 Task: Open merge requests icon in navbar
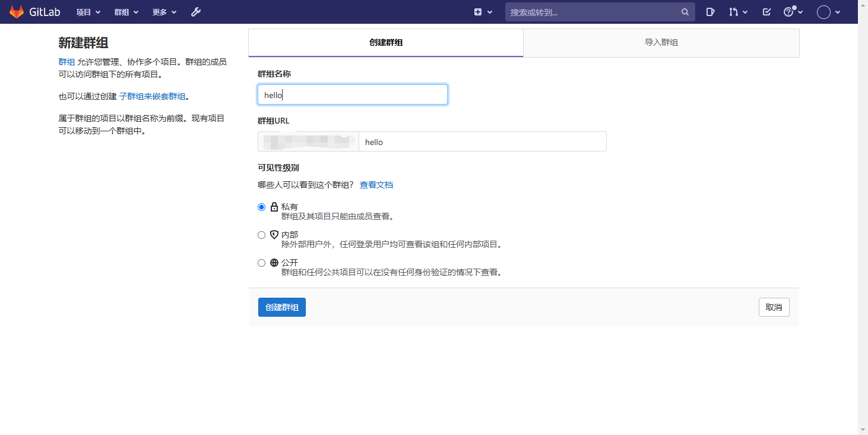[x=734, y=12]
